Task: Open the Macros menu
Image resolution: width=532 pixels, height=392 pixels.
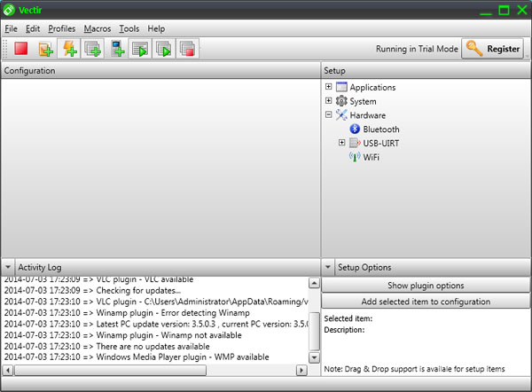Action: 97,29
